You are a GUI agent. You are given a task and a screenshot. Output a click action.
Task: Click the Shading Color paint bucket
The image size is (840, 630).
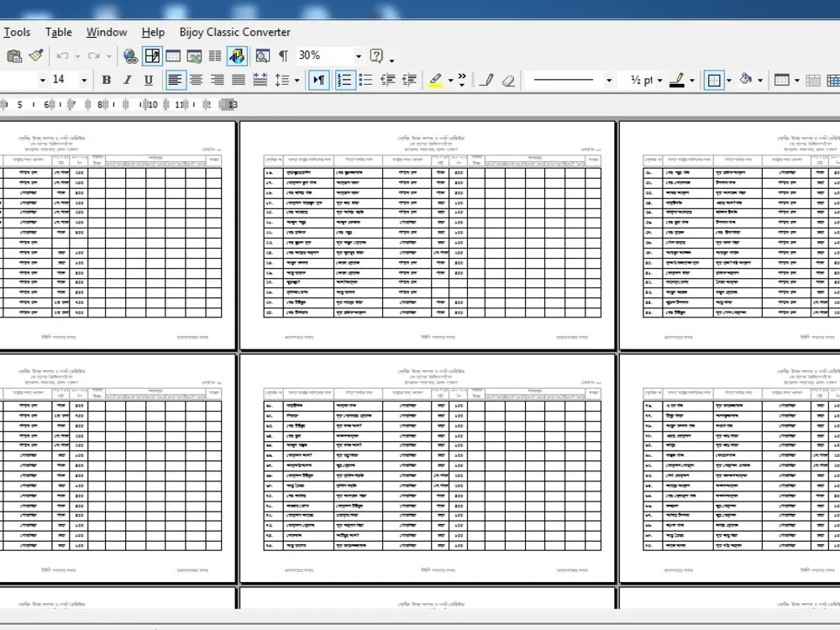point(745,81)
